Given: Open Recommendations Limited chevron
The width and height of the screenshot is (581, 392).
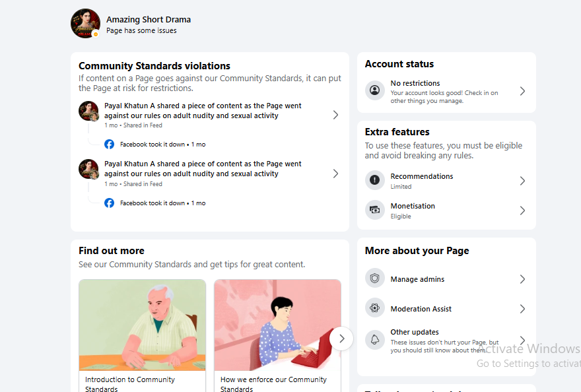Looking at the screenshot, I should [522, 181].
